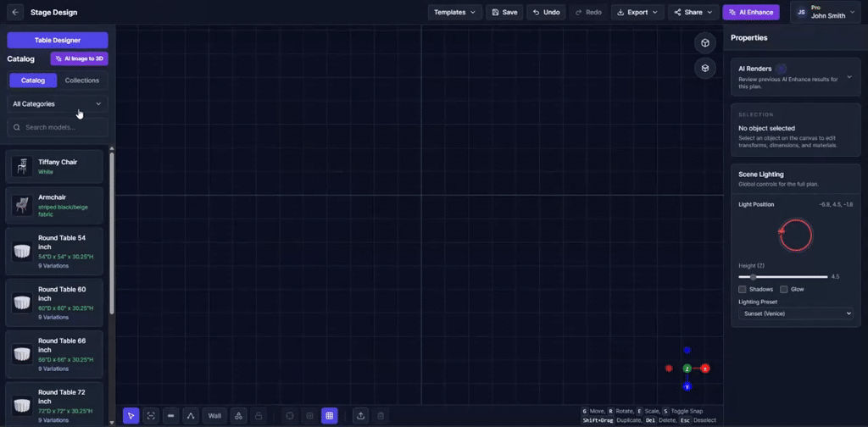
Task: Open the Templates dropdown
Action: [454, 12]
